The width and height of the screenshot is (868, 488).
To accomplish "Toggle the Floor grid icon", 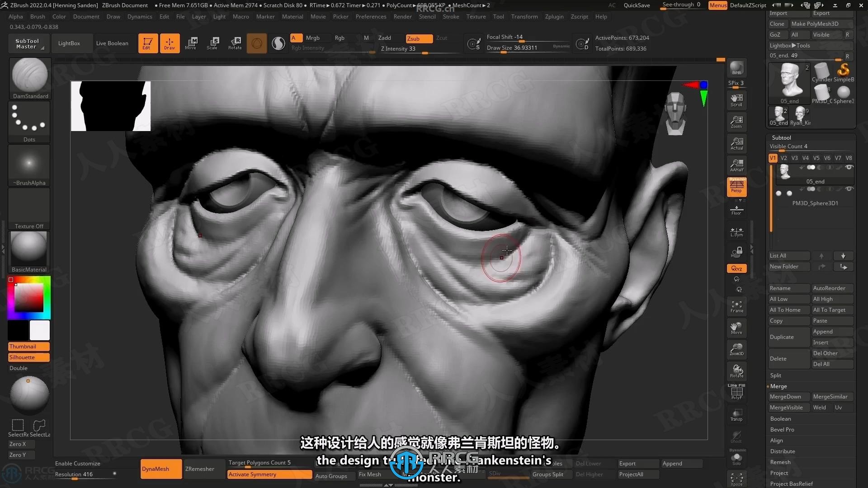I will point(736,210).
